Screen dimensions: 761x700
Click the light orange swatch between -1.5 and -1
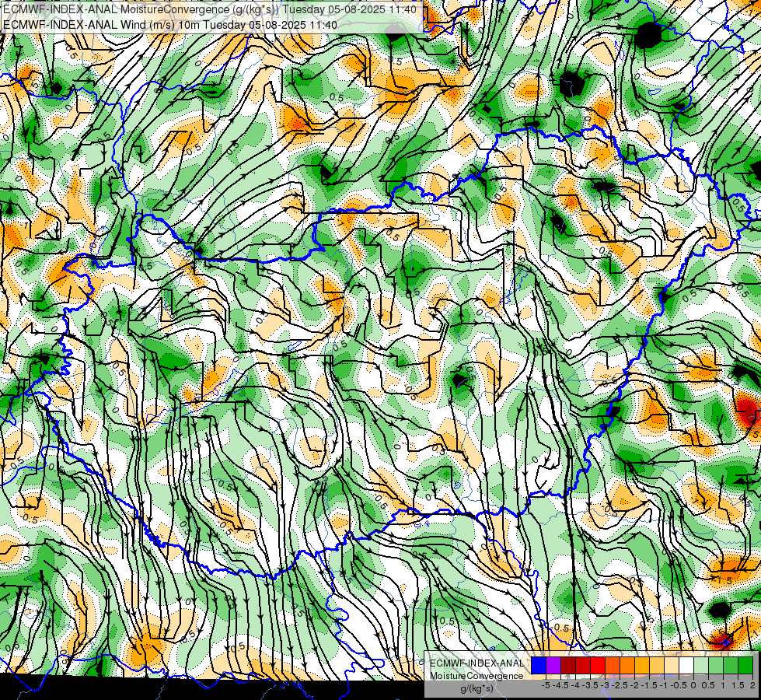[x=657, y=666]
